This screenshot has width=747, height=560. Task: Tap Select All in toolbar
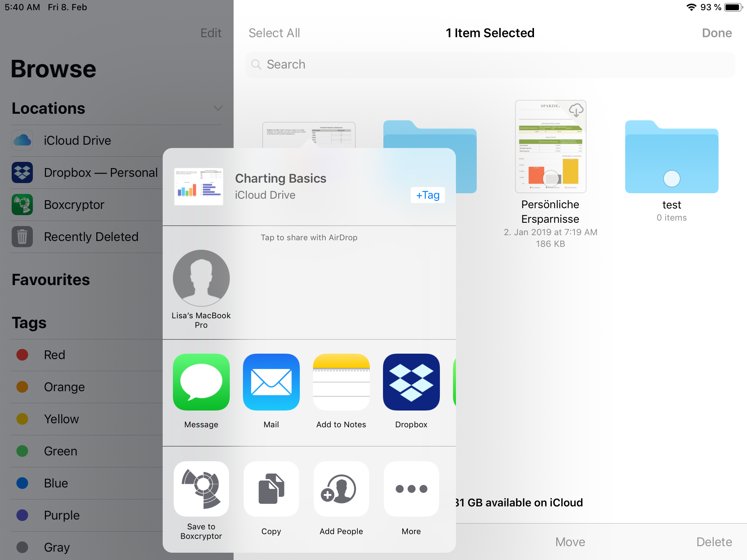coord(274,33)
